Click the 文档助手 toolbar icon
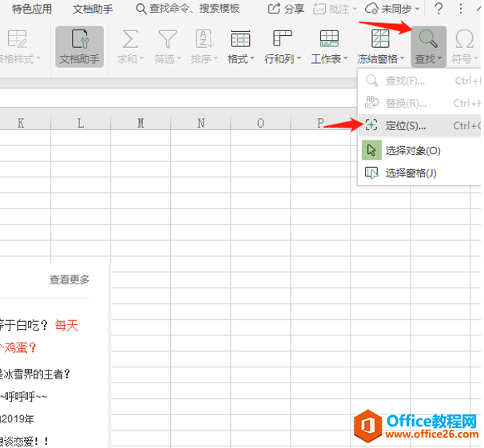This screenshot has width=484, height=448. pos(79,40)
